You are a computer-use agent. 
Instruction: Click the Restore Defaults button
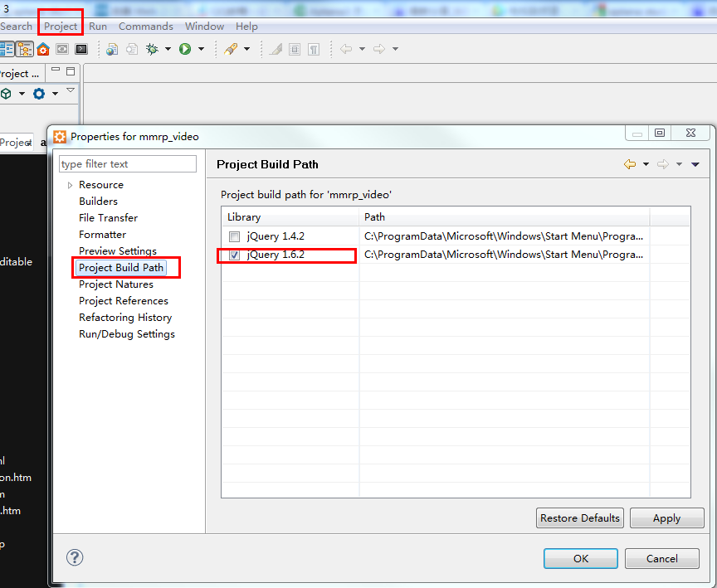580,518
